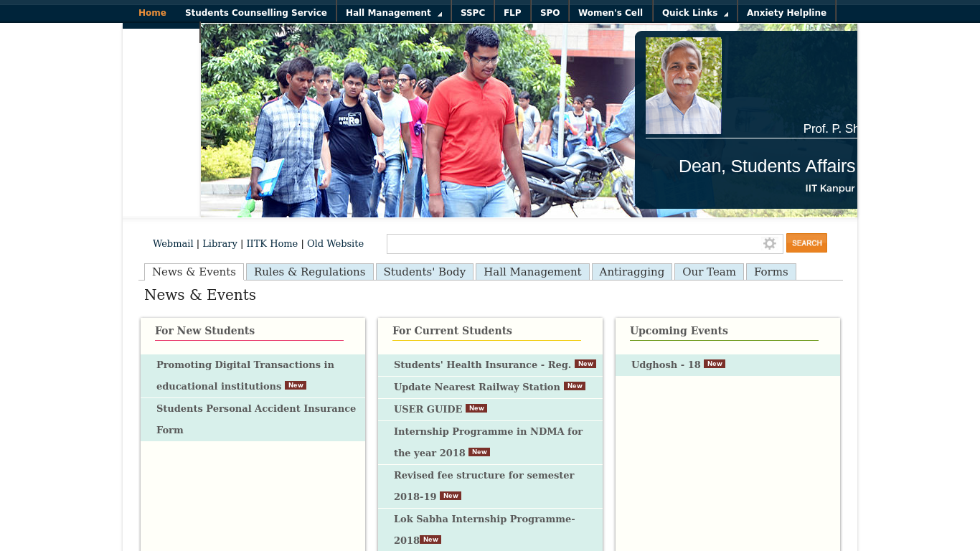Switch to the Rules & Regulations tab
Image resolution: width=980 pixels, height=551 pixels.
309,271
